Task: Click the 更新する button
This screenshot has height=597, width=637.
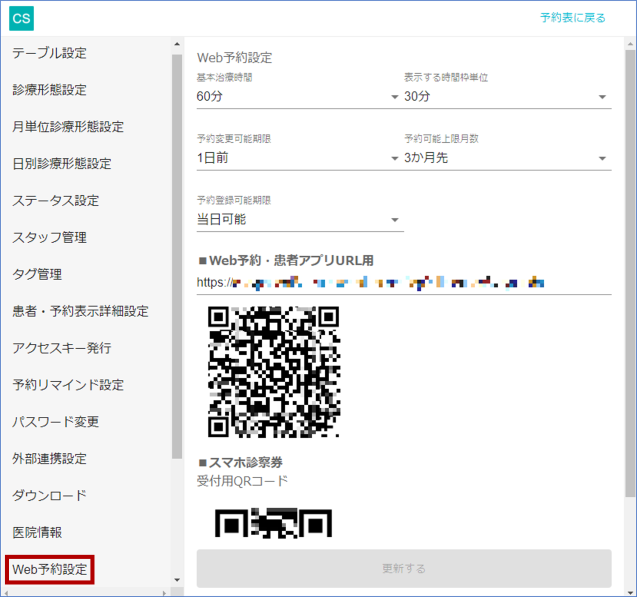Action: pos(403,568)
